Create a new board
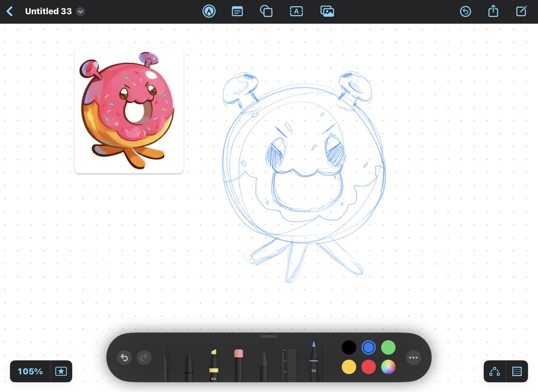The width and height of the screenshot is (538, 392). [x=521, y=11]
